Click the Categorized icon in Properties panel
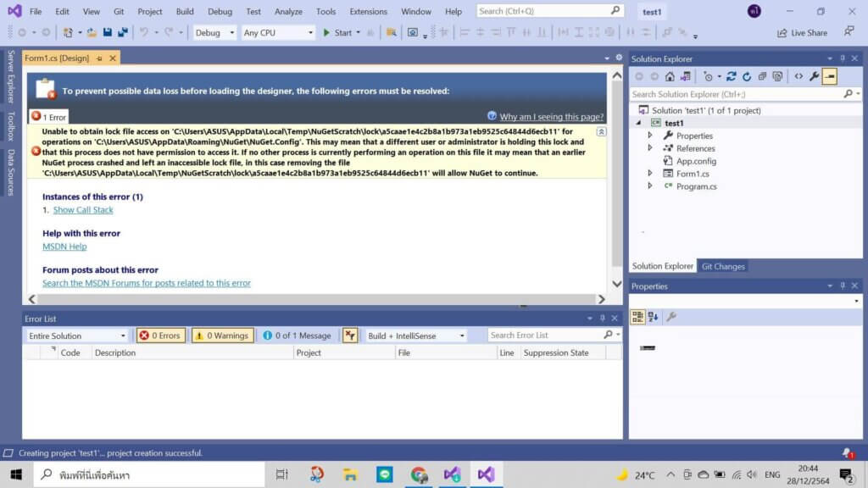 point(637,317)
